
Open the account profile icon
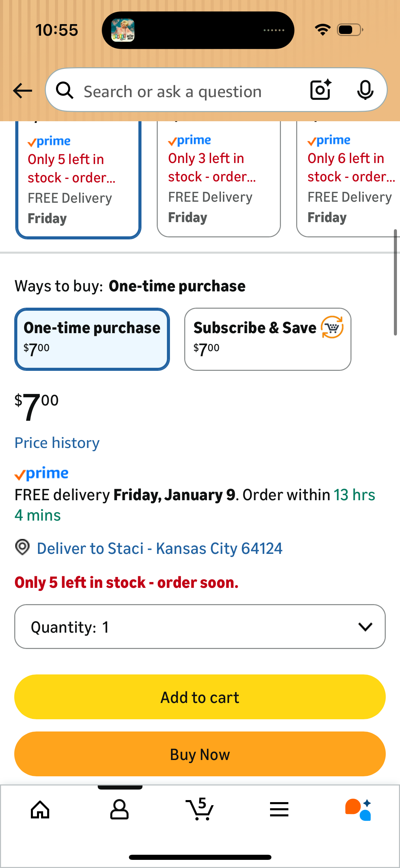tap(119, 810)
